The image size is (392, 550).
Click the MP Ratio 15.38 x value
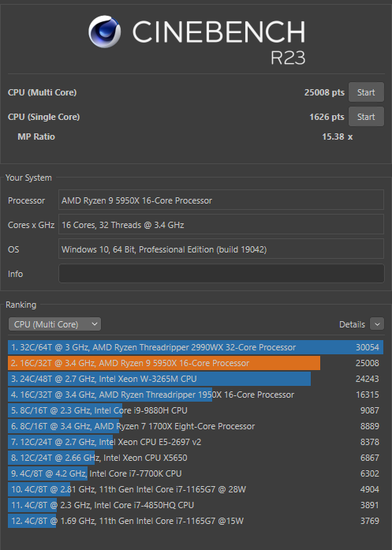(338, 137)
